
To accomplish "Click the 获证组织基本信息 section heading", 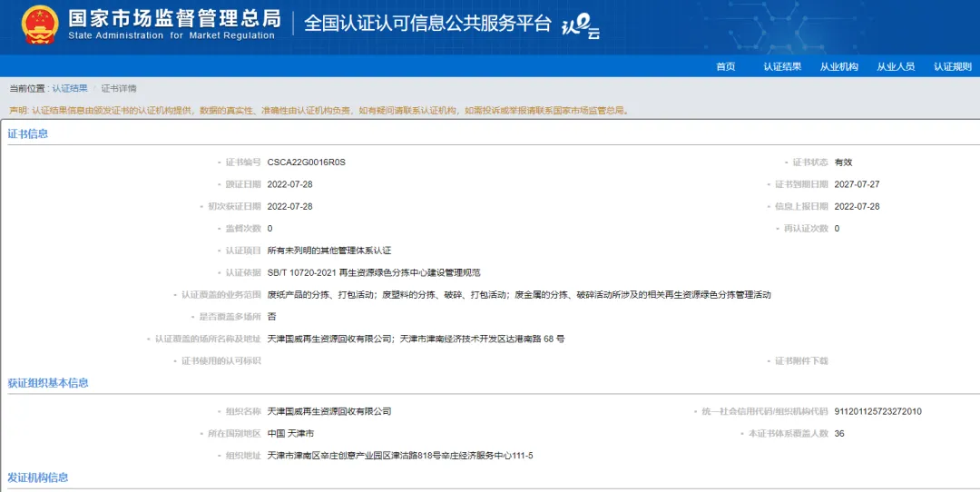I will [x=48, y=383].
